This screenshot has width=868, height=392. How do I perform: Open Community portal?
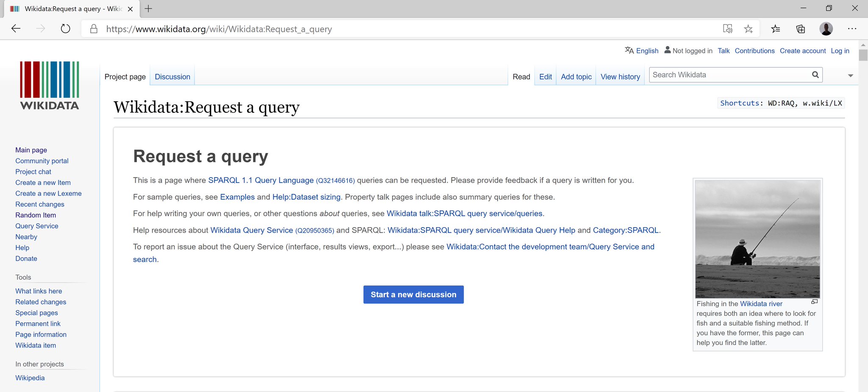42,161
